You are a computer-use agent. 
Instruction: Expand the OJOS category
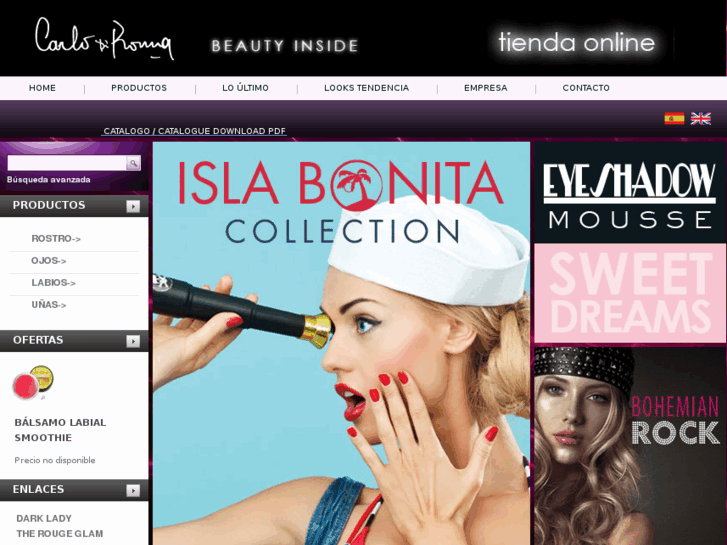(49, 261)
